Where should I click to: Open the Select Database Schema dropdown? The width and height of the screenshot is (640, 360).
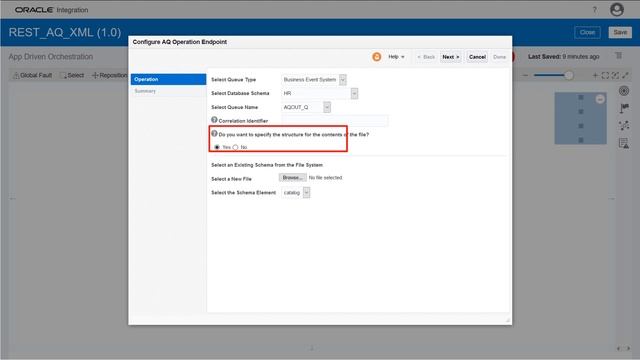(354, 93)
